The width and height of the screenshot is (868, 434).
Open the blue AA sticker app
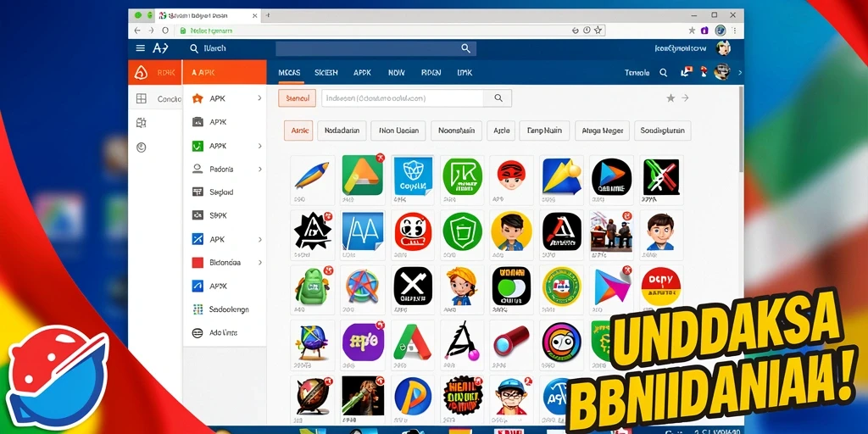pos(363,231)
